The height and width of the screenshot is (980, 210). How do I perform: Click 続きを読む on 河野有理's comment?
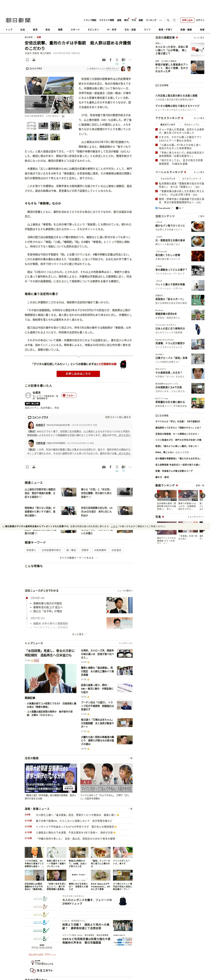(x=124, y=453)
